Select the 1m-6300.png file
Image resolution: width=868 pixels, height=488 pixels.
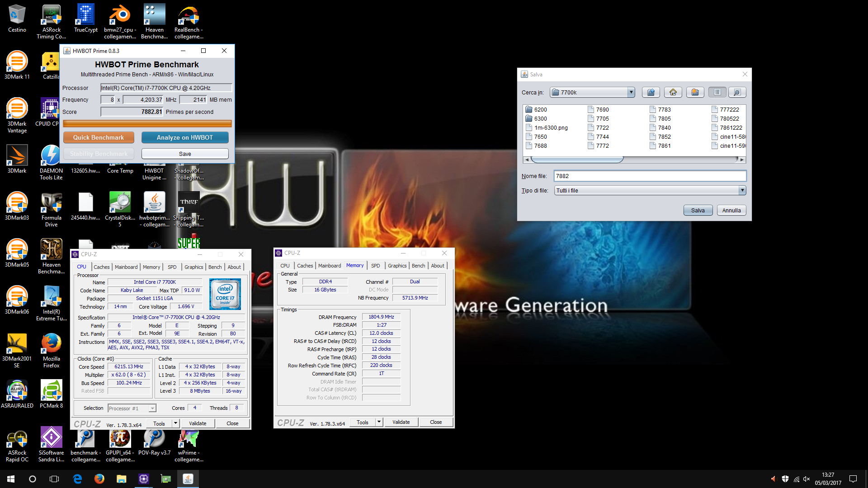[547, 127]
